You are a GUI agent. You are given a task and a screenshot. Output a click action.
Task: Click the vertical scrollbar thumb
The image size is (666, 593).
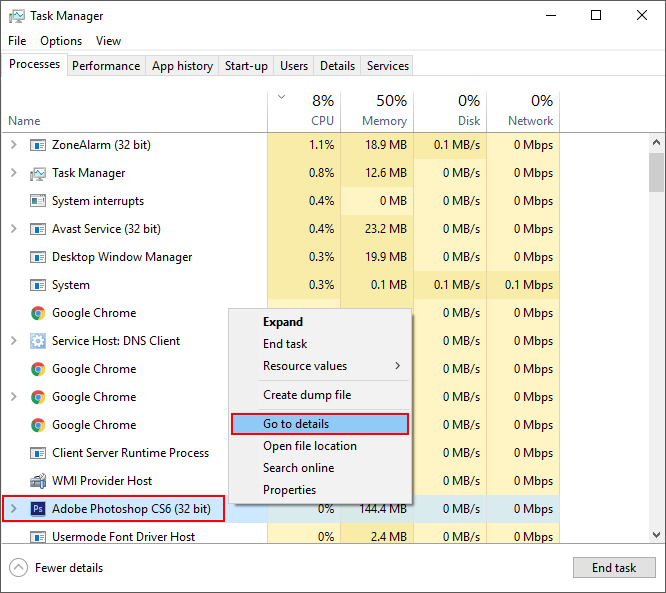(x=656, y=172)
